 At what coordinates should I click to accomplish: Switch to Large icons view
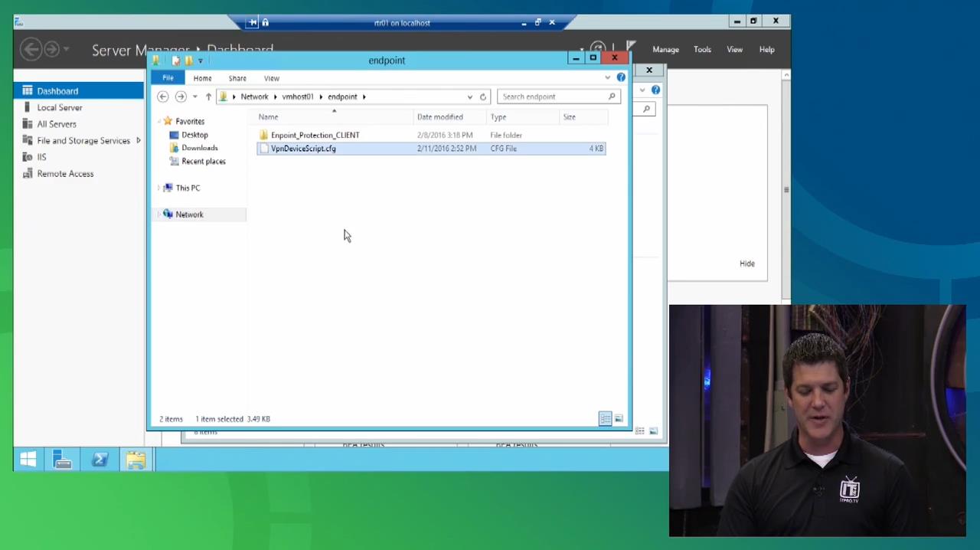619,419
